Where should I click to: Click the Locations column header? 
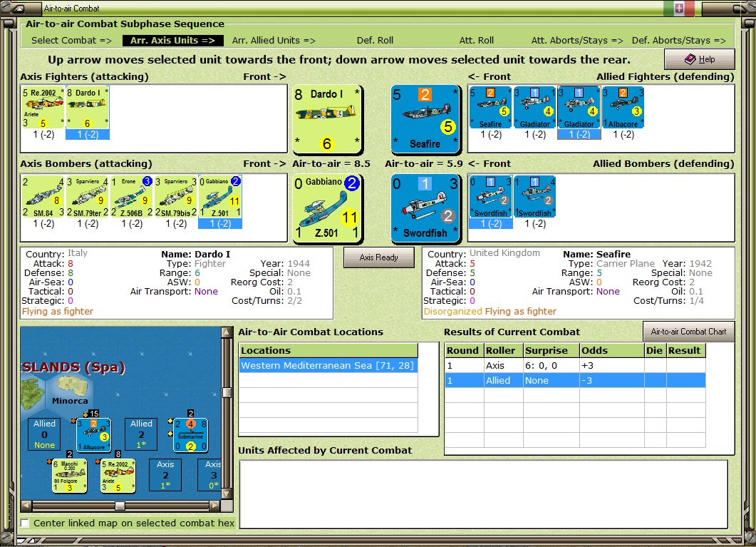click(328, 351)
